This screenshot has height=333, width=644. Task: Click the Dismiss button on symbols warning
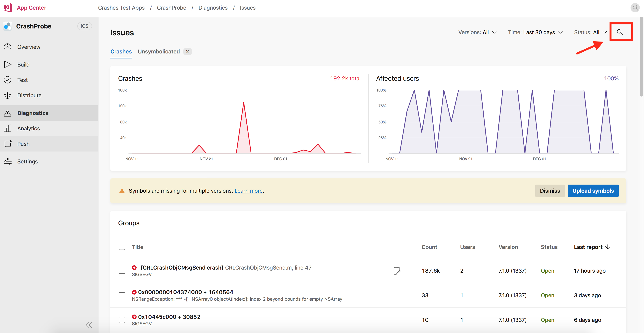549,190
